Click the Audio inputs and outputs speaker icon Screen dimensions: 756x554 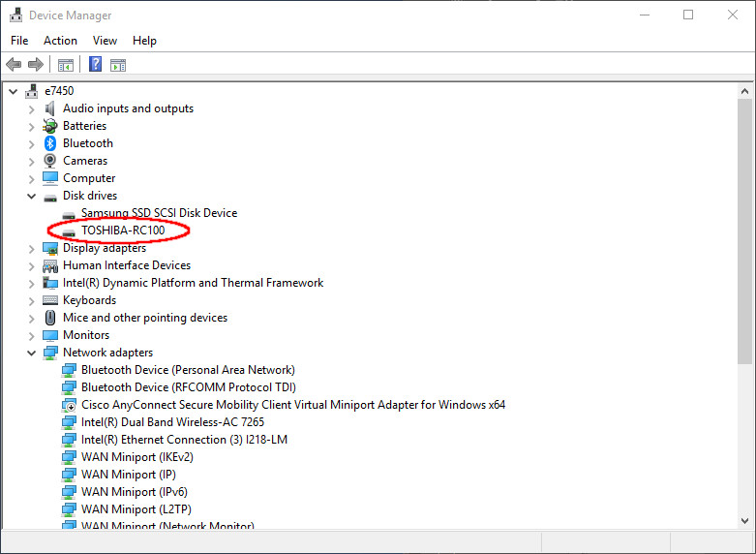(x=49, y=108)
